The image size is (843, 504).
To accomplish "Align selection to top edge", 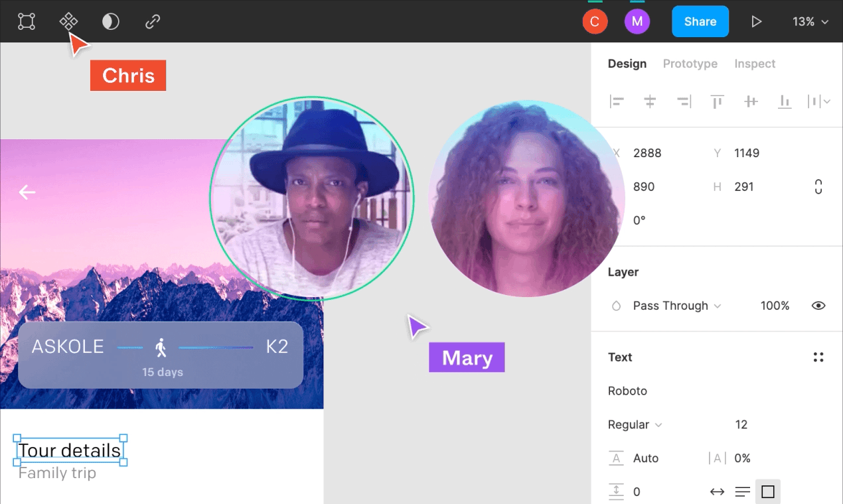I will [x=717, y=101].
